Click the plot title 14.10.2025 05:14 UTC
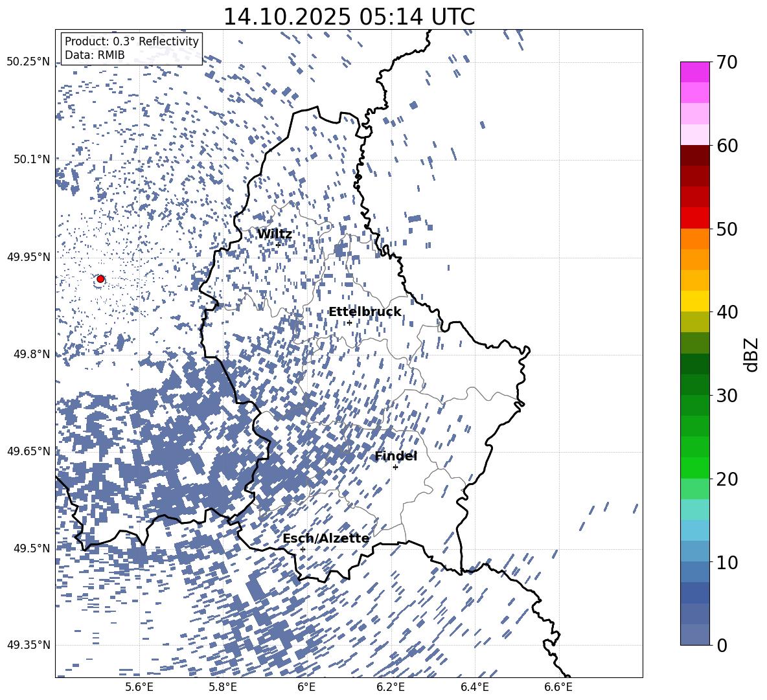This screenshot has width=767, height=700. tap(349, 17)
